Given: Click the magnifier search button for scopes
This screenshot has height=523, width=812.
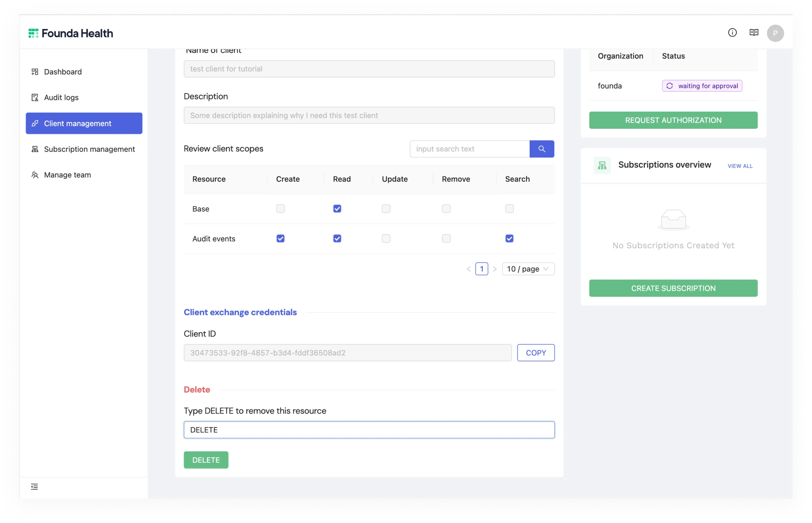Looking at the screenshot, I should [542, 149].
